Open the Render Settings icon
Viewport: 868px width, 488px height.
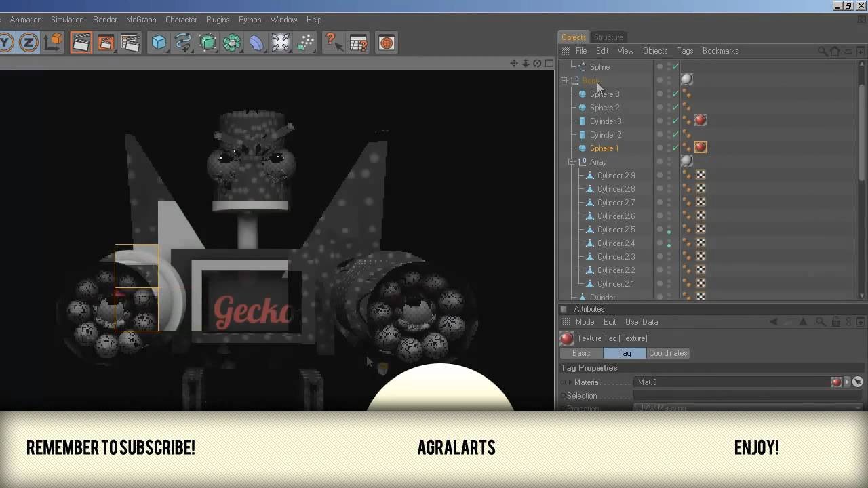(130, 43)
